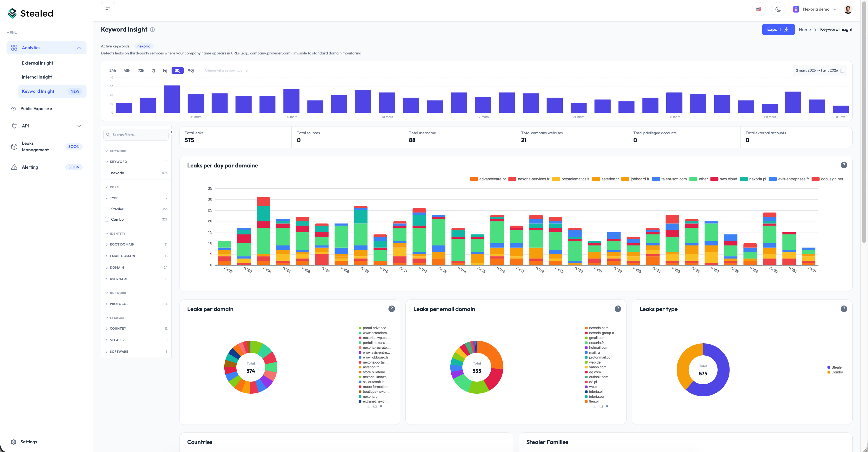Check the Combo type checkbox
Viewport: 868px width, 452px height.
(x=107, y=219)
